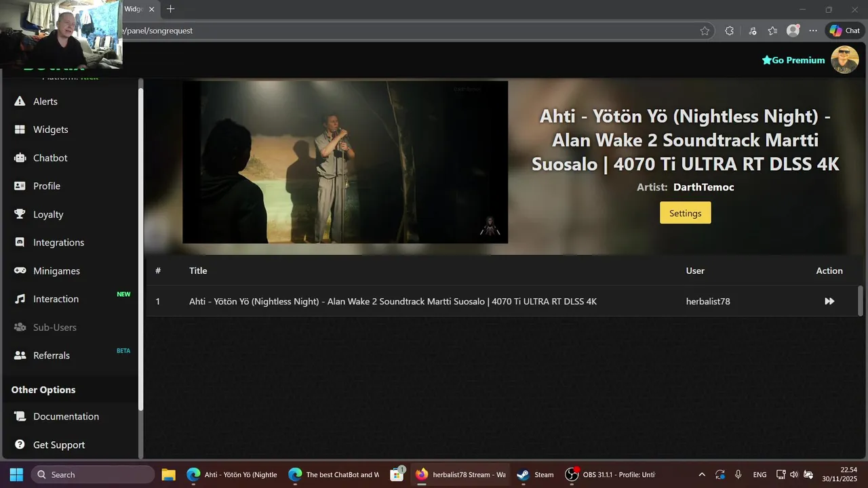Click the Sub-Users group icon
This screenshot has width=868, height=488.
(x=20, y=327)
